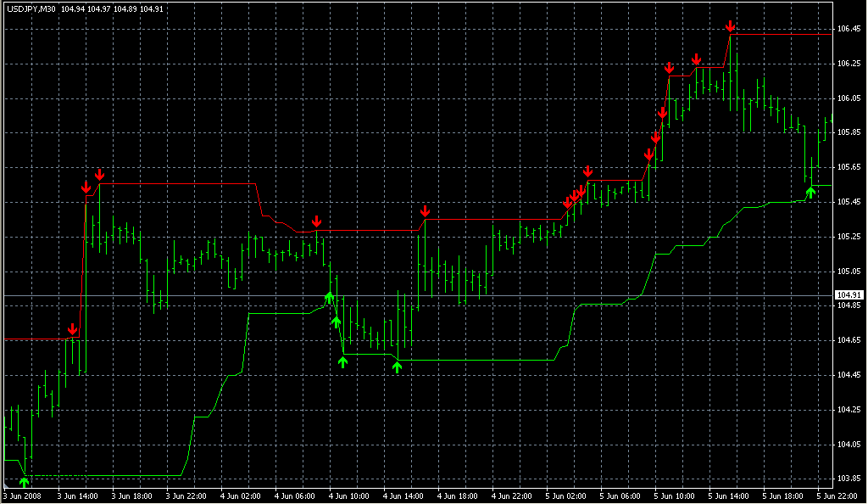Viewport: 868px width, 504px height.
Task: Click the 103.85 price scale label
Action: pyautogui.click(x=849, y=479)
